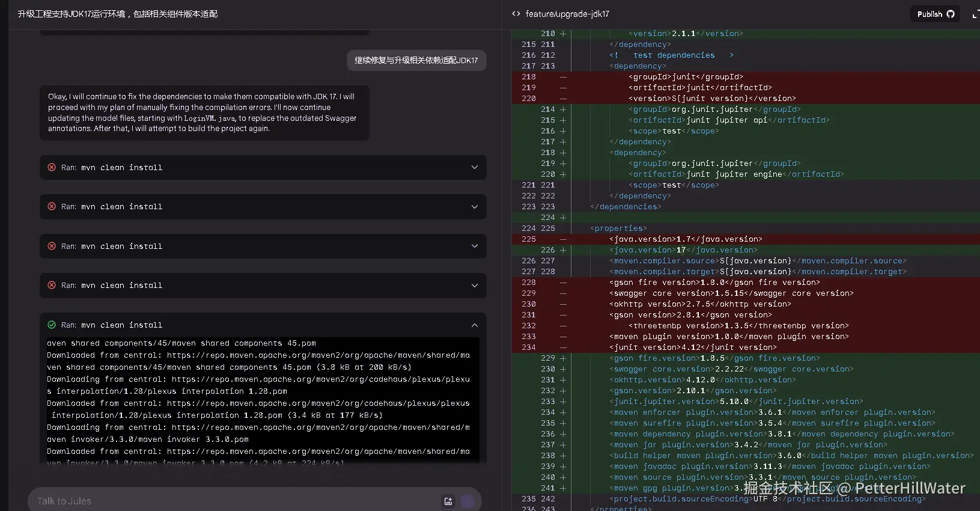Viewport: 980px width, 511px height.
Task: Click the task title about JDK17 upgrade
Action: 118,14
